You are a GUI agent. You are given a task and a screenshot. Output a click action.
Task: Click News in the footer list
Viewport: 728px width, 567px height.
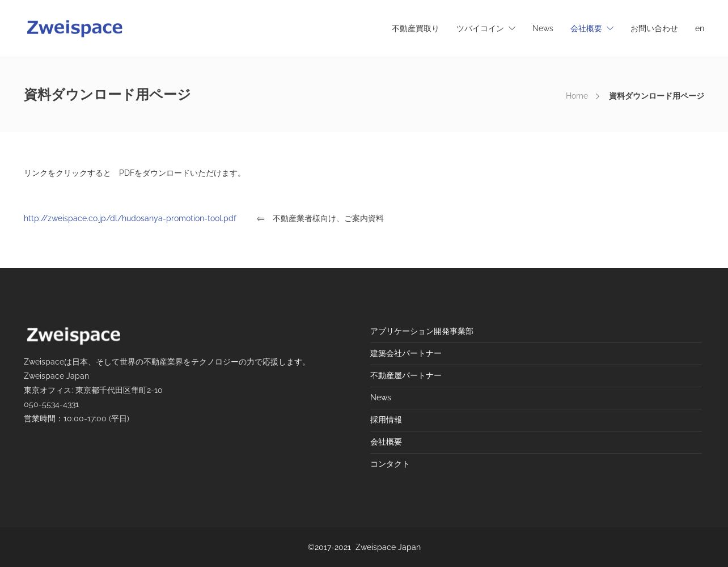point(380,397)
